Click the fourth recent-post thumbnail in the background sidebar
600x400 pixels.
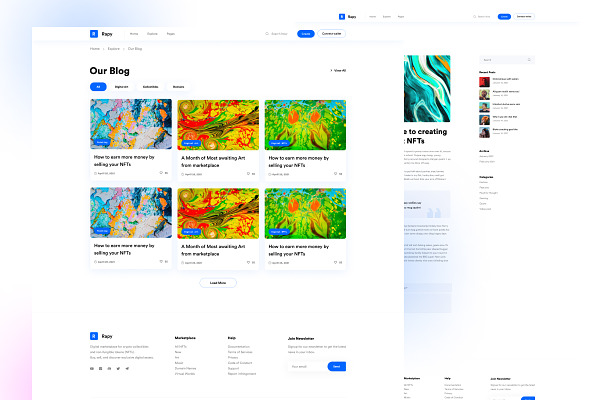coord(484,120)
